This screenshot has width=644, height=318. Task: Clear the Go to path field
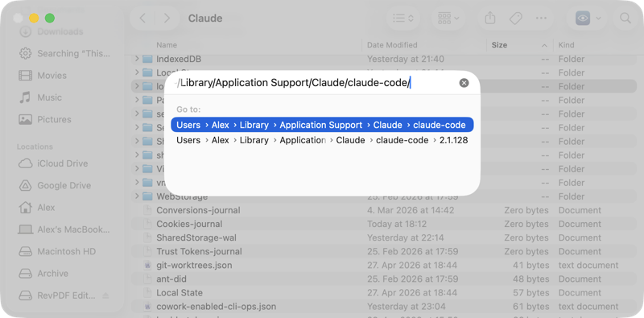point(464,83)
